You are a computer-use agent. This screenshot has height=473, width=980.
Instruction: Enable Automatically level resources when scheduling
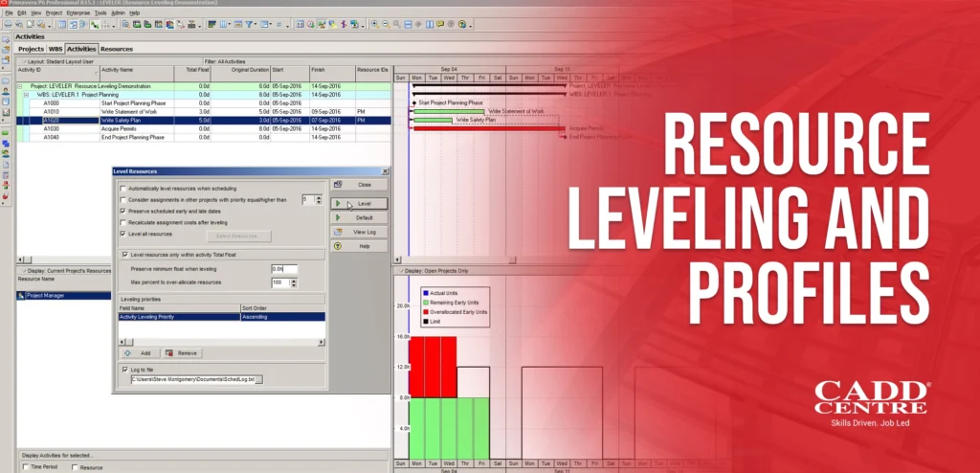[x=122, y=189]
